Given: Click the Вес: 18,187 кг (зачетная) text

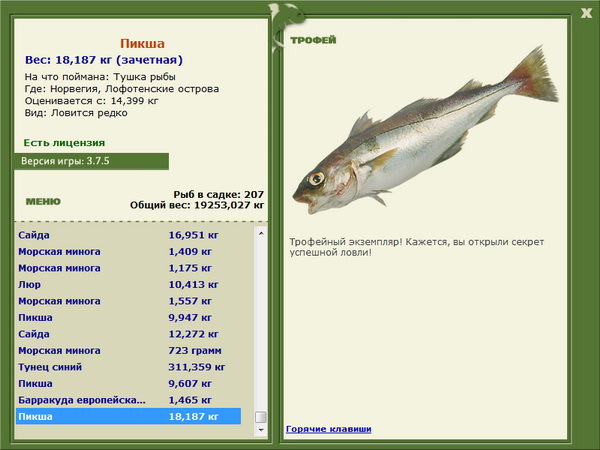Looking at the screenshot, I should click(x=104, y=60).
